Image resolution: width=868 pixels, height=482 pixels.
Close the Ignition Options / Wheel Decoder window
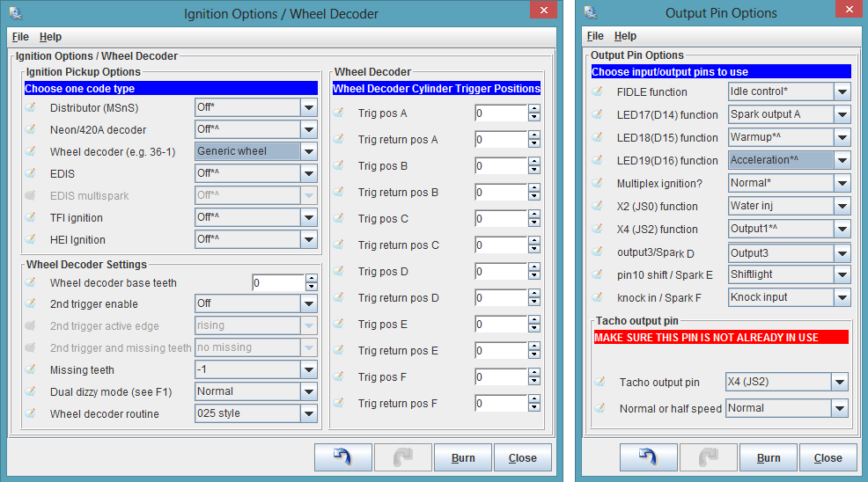click(x=544, y=10)
